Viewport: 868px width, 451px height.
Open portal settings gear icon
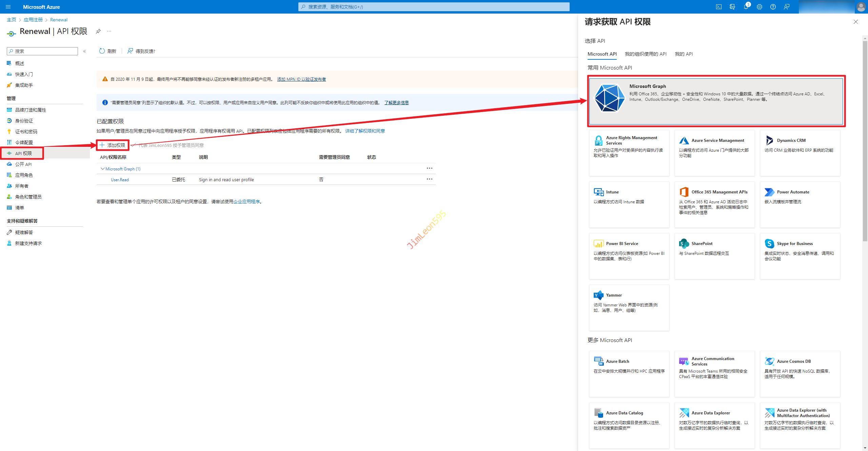[x=759, y=7]
